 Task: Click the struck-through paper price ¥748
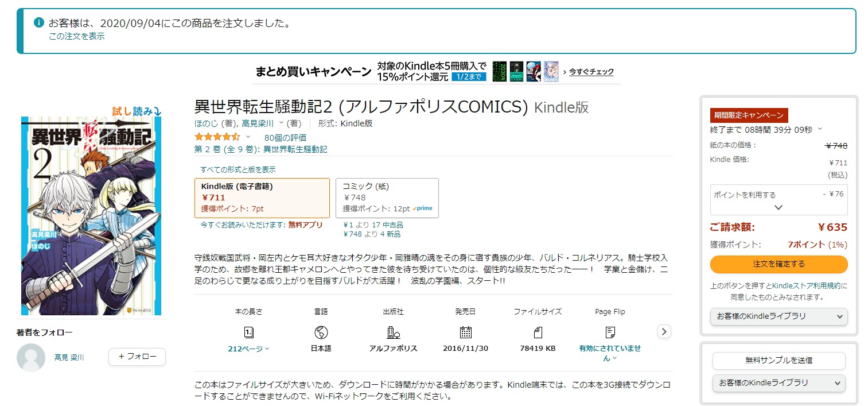[x=836, y=146]
